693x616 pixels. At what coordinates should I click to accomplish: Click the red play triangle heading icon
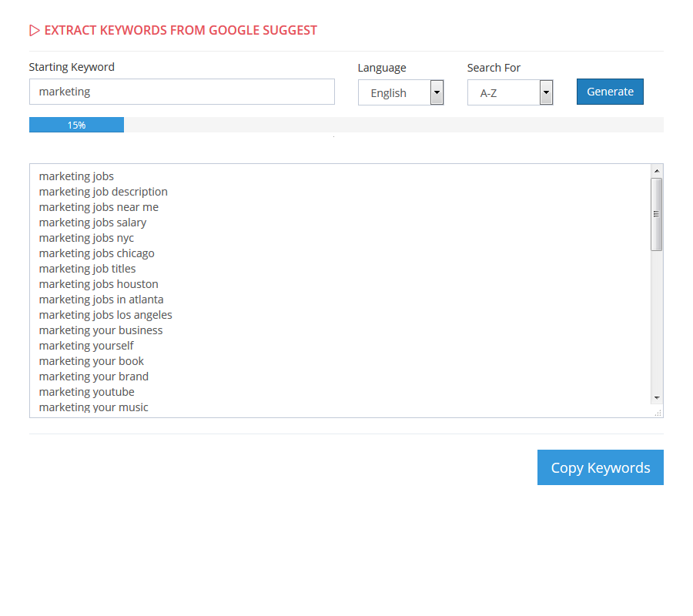[x=35, y=31]
